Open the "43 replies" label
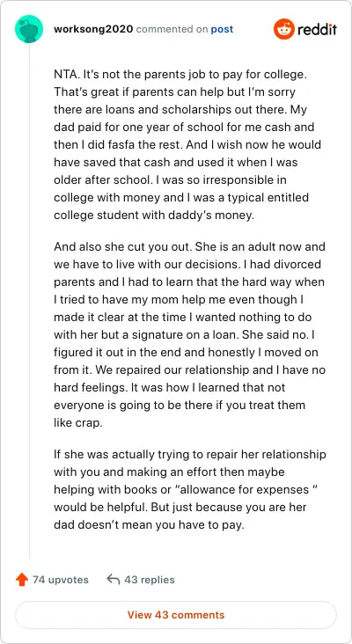Viewport: 352px width, 644px height. point(150,580)
